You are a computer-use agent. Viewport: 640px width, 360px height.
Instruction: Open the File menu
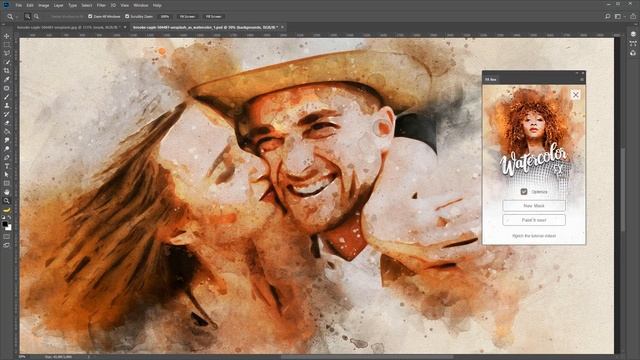[19, 5]
